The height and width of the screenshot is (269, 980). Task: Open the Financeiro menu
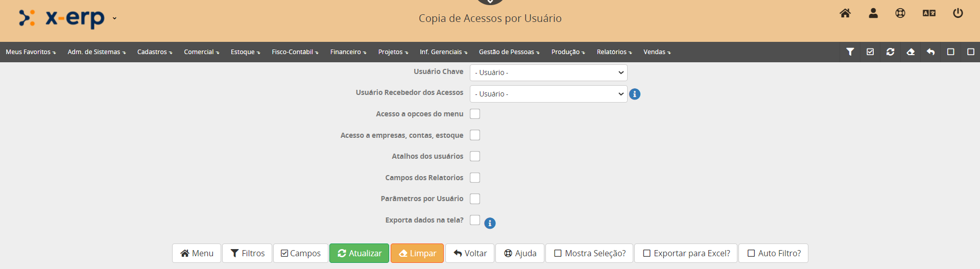(x=348, y=52)
